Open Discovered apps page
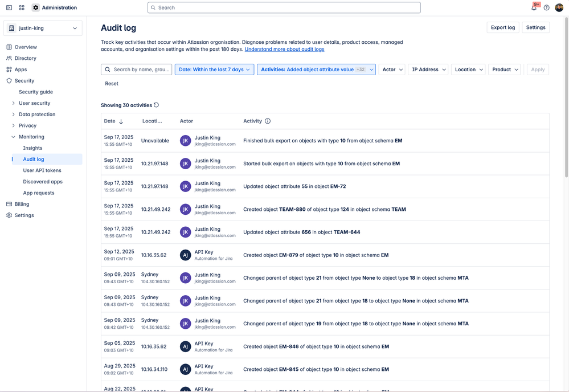 click(43, 182)
